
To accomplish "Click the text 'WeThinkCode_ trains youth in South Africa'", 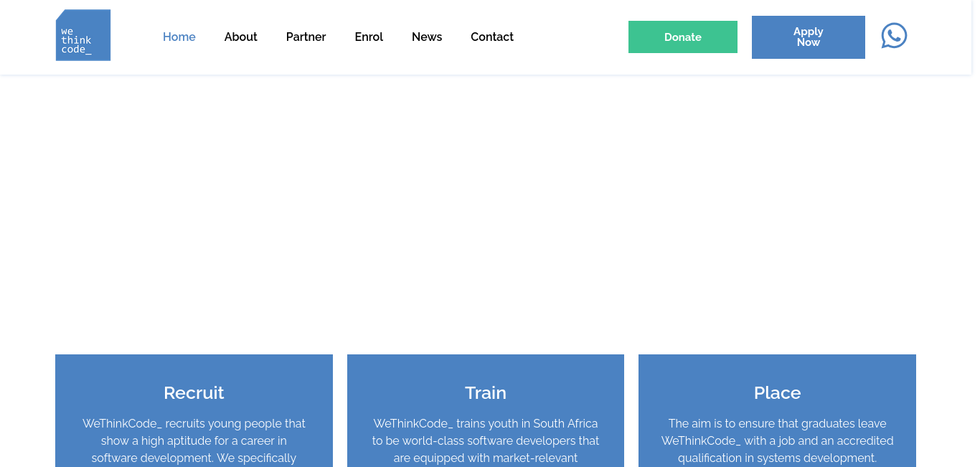I will [486, 423].
